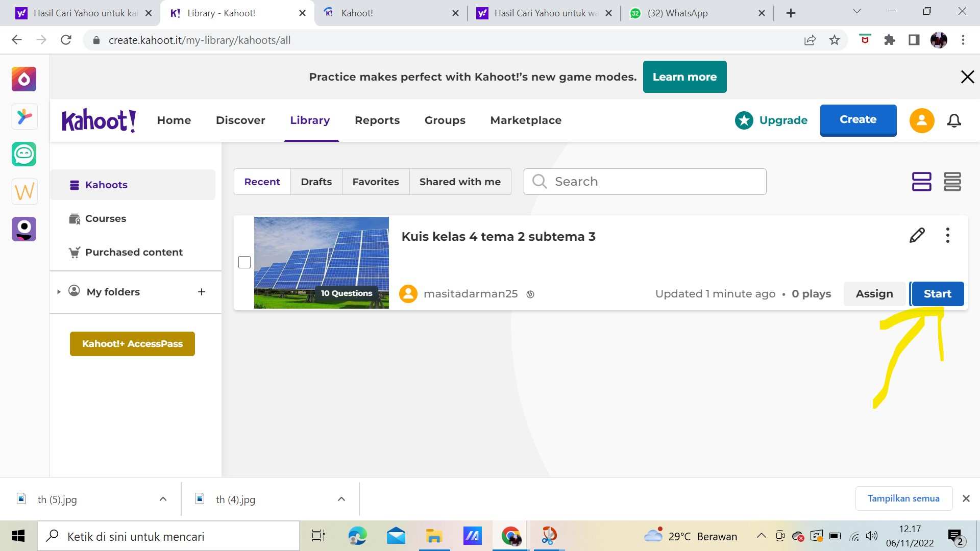Click the Assign button
Viewport: 980px width, 551px height.
874,294
